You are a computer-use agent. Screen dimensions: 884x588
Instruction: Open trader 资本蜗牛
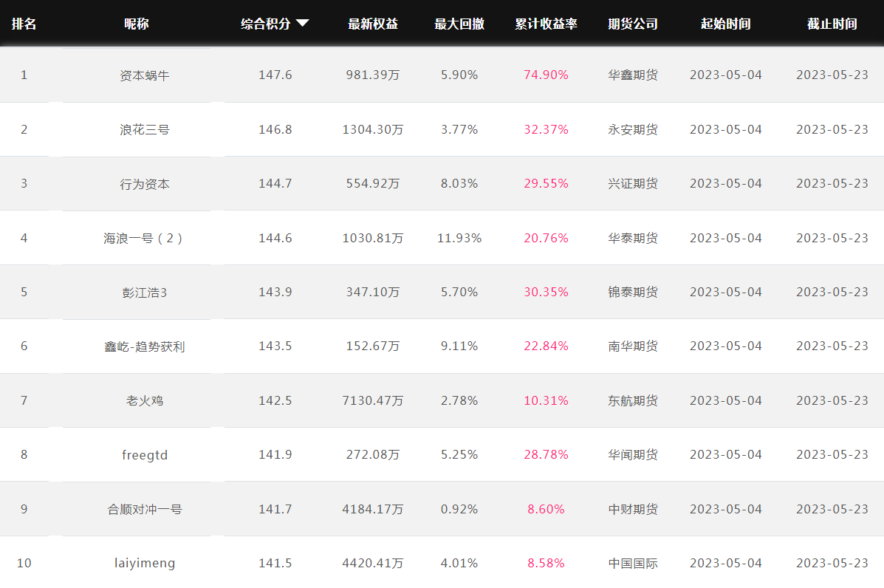tap(144, 75)
